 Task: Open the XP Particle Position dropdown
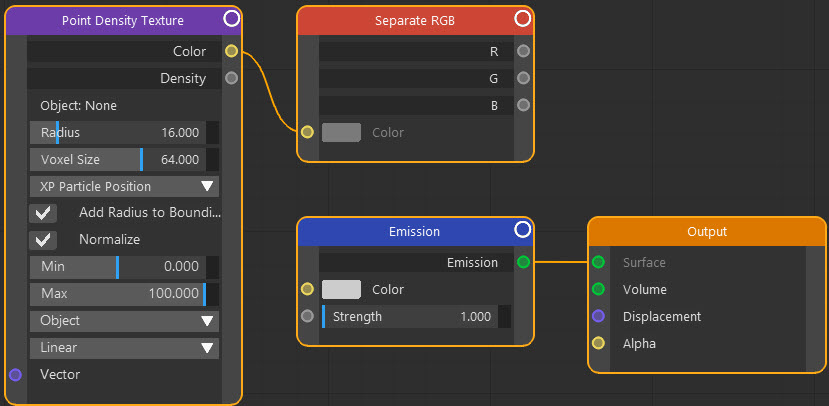tap(124, 187)
